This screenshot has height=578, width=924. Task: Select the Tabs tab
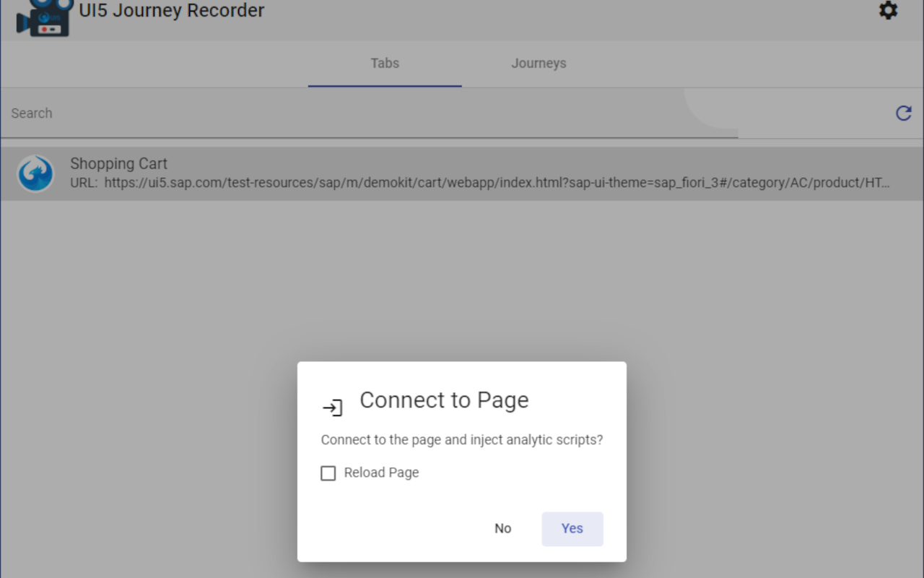click(x=384, y=63)
